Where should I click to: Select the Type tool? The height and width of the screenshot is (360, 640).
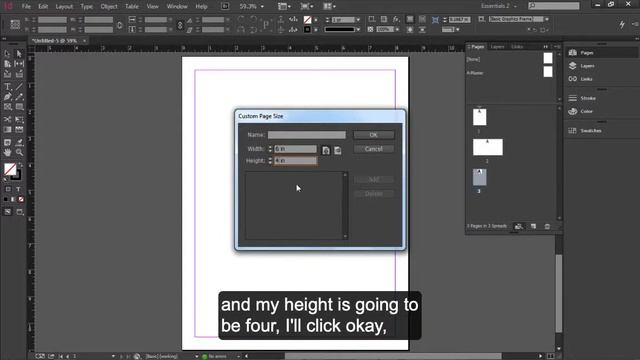7,87
